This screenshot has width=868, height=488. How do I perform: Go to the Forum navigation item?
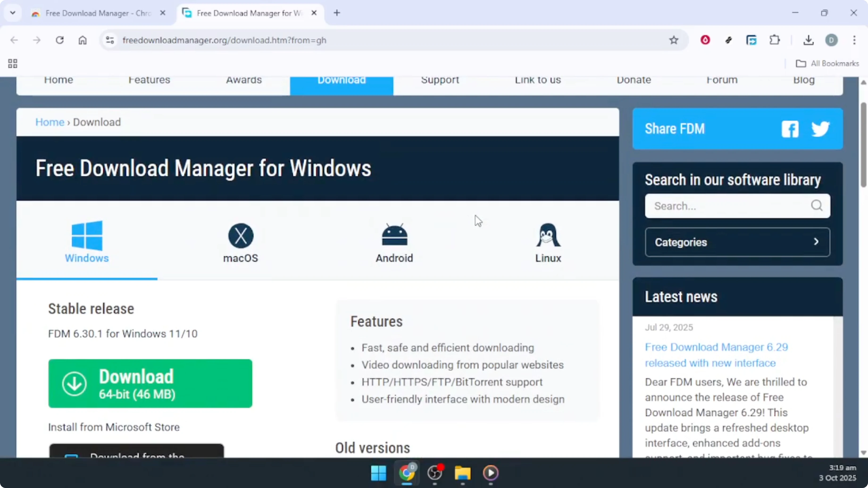[722, 80]
